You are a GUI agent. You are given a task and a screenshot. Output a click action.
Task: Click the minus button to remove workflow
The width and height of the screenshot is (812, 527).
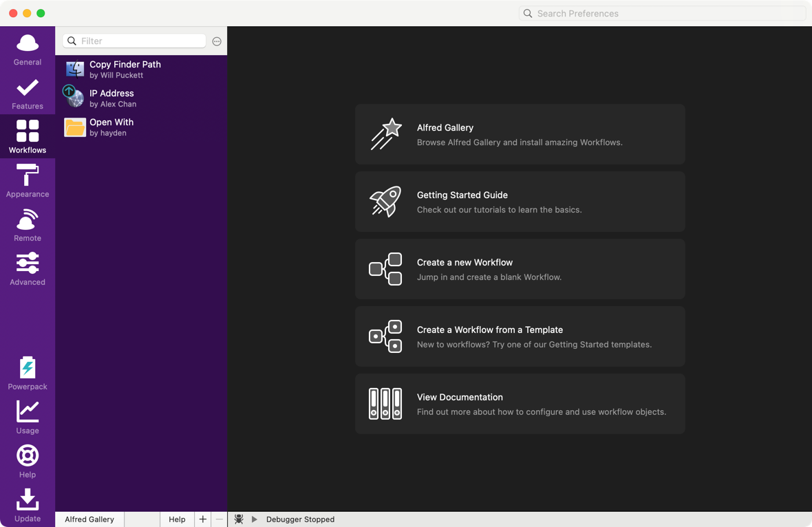pyautogui.click(x=219, y=519)
